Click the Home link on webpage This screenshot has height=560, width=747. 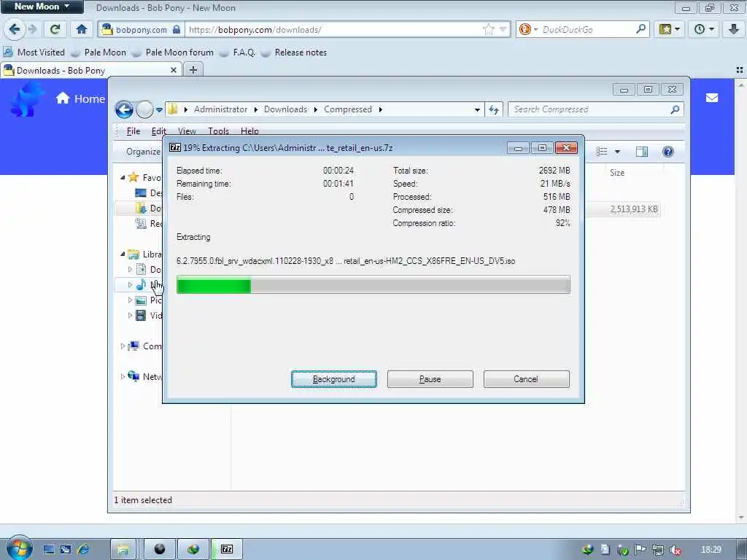(80, 98)
